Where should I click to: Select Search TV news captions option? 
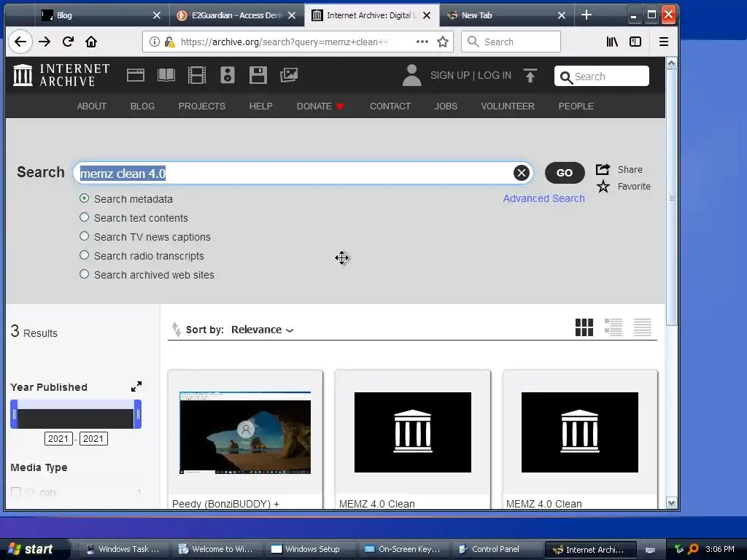(x=85, y=236)
